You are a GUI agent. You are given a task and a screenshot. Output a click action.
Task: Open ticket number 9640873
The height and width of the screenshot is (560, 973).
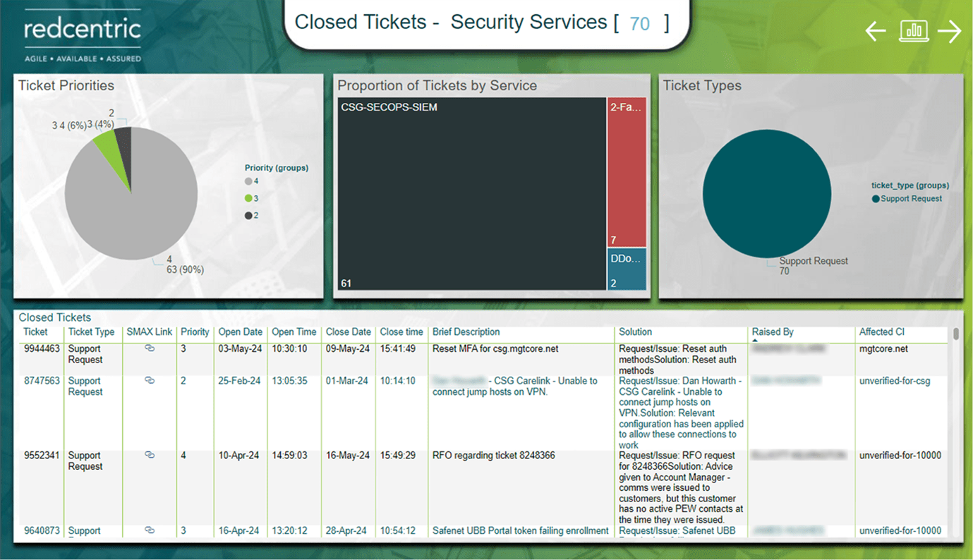[x=42, y=530]
